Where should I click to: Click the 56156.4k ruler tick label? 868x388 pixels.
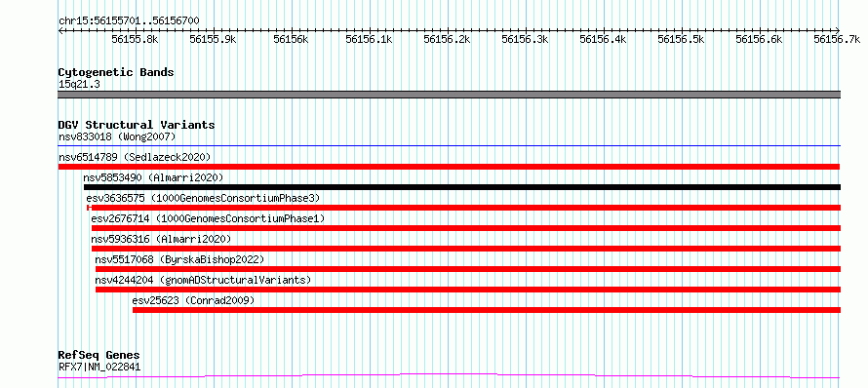tap(604, 39)
